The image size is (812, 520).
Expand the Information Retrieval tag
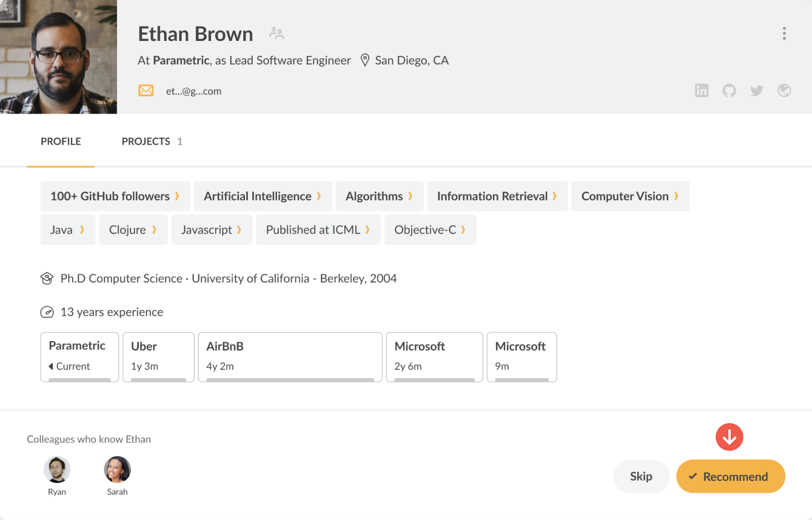497,196
